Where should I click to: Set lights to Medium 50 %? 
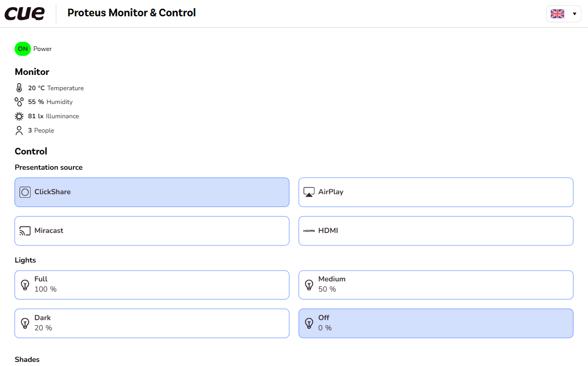point(436,285)
